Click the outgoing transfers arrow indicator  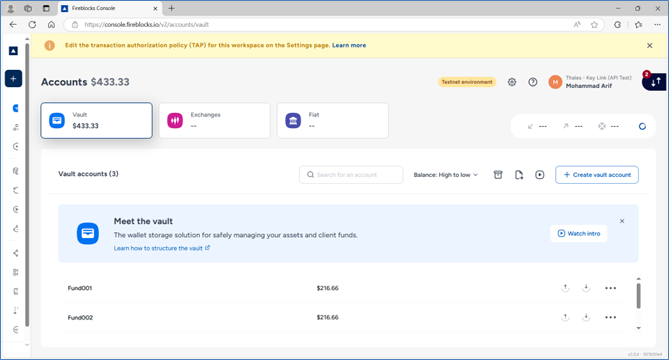click(x=566, y=126)
